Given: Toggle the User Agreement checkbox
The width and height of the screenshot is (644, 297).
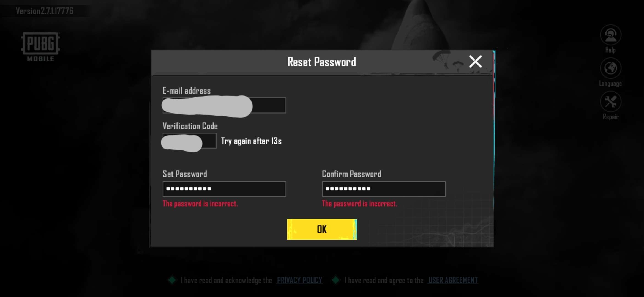Looking at the screenshot, I should [x=335, y=280].
